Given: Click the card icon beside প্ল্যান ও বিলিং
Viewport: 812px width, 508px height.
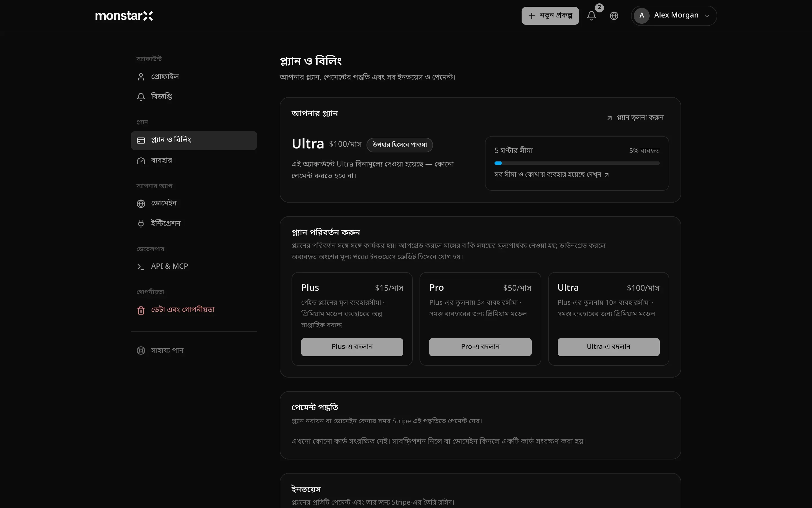Looking at the screenshot, I should click(x=141, y=141).
